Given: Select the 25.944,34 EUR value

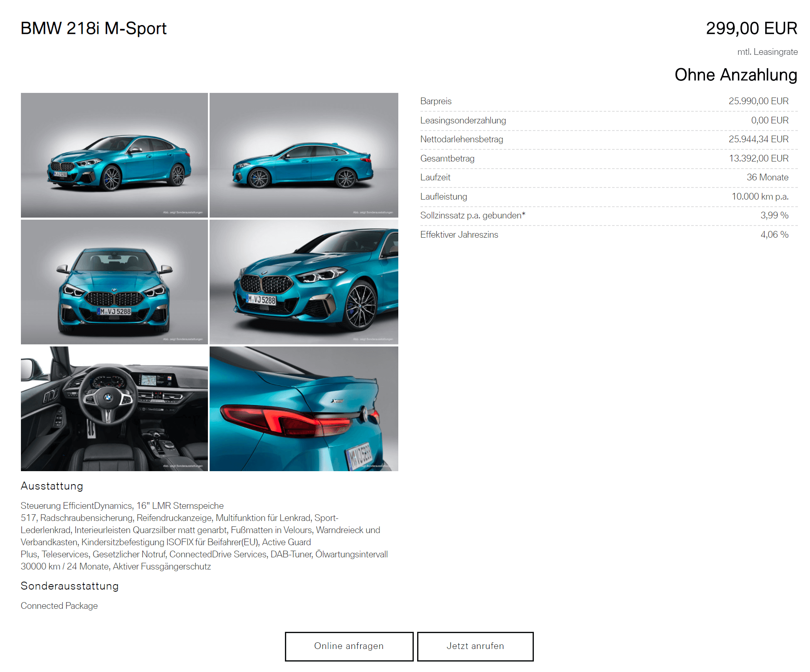Looking at the screenshot, I should tap(759, 139).
